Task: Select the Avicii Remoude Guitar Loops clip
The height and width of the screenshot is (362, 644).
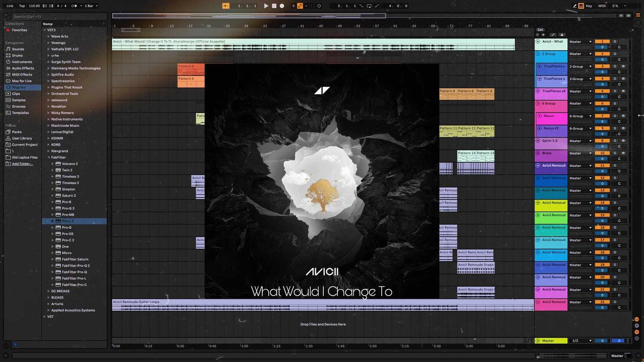Action: pyautogui.click(x=323, y=305)
